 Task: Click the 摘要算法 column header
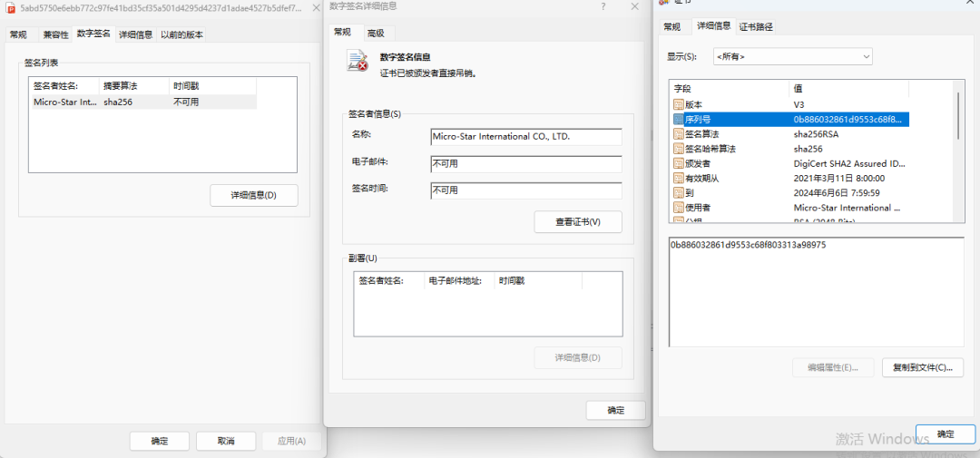[133, 85]
